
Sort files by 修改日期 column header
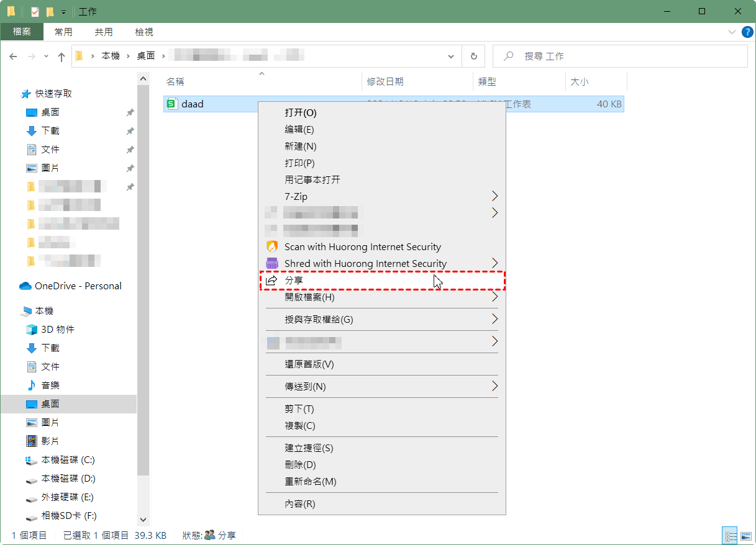(x=385, y=81)
